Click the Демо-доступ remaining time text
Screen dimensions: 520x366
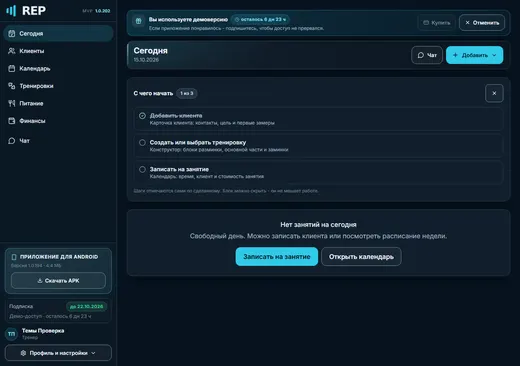tap(50, 316)
